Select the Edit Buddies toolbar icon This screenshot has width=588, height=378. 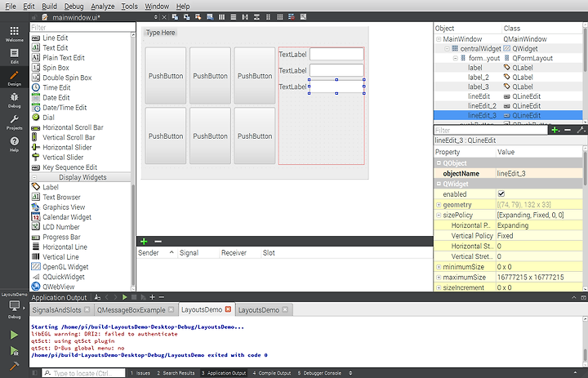pos(198,17)
